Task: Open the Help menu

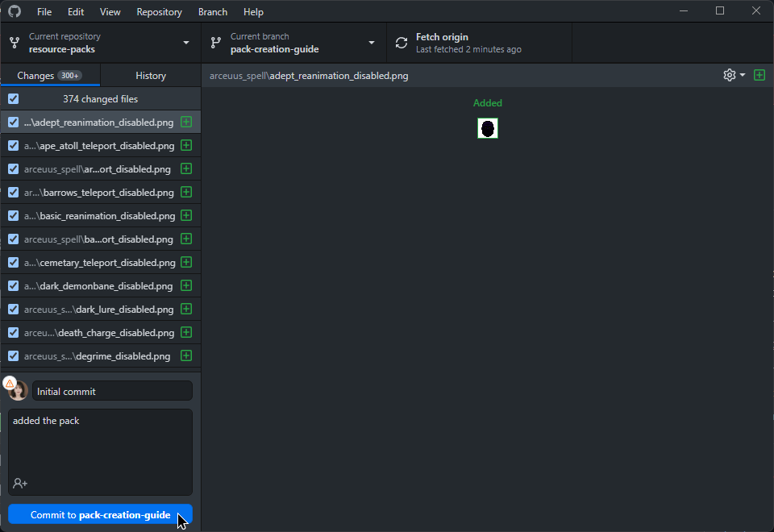Action: [253, 12]
